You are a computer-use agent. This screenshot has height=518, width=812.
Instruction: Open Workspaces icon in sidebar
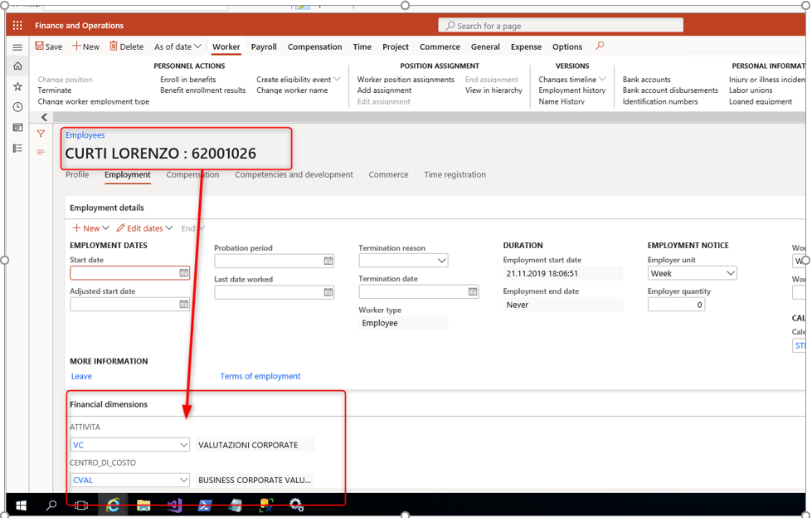(x=17, y=128)
